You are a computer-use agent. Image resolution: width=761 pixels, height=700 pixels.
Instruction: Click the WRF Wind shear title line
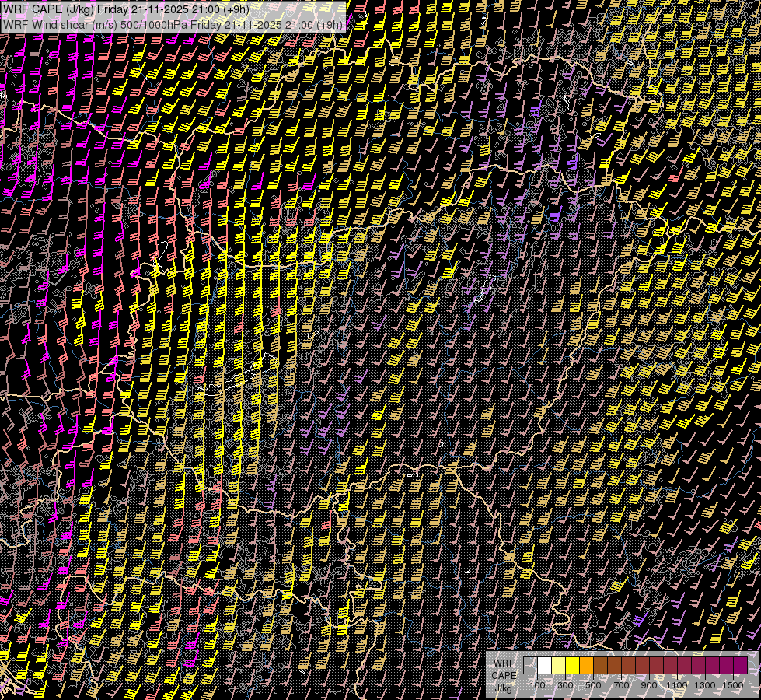click(173, 24)
